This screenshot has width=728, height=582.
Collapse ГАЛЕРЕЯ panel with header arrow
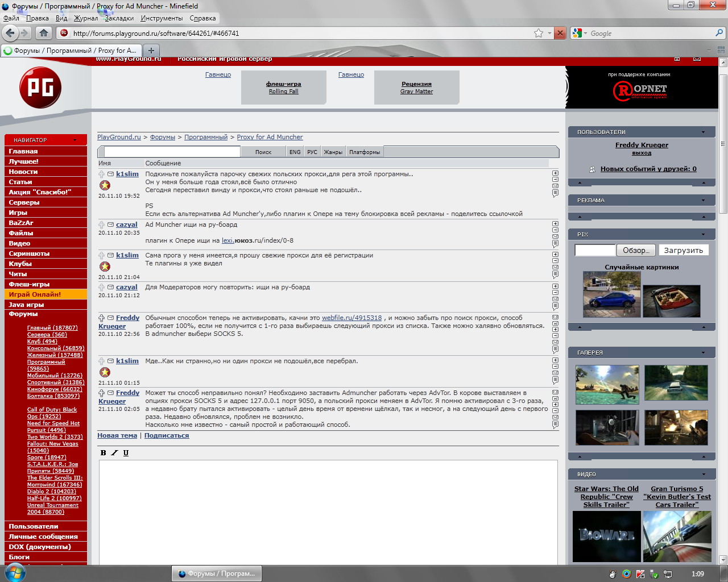pos(703,352)
